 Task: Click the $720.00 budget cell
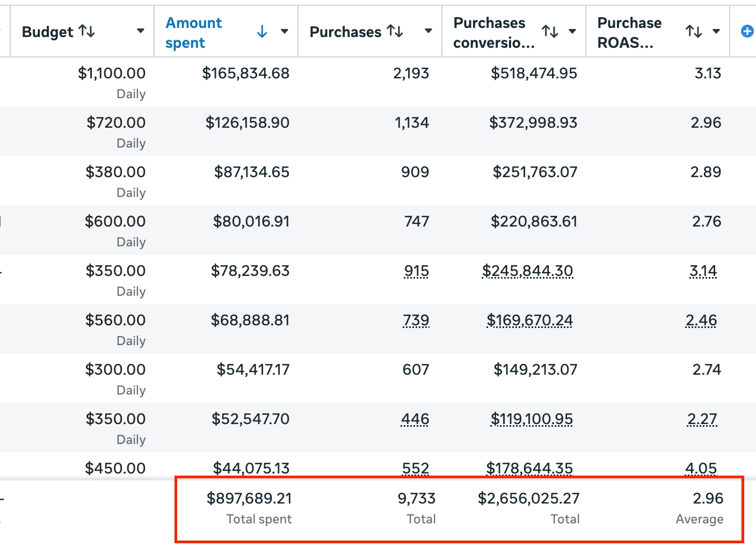116,123
